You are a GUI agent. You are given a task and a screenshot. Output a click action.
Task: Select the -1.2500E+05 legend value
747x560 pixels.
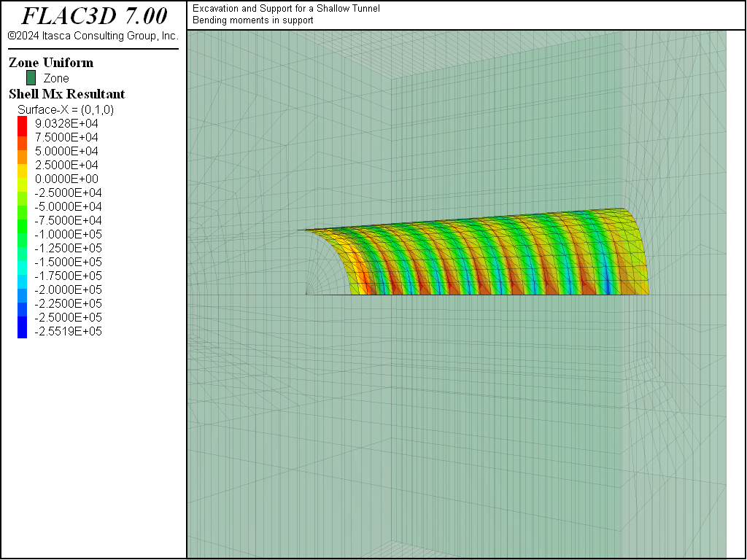68,248
